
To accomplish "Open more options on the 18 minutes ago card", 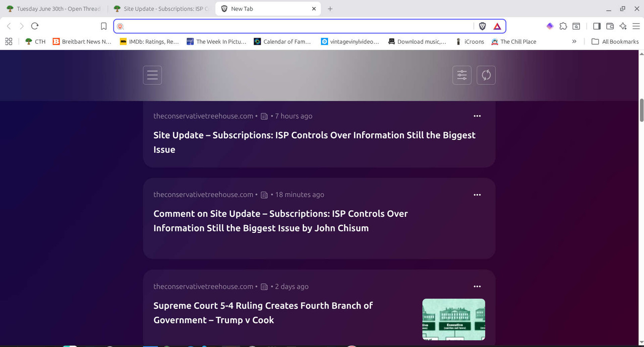I will tap(477, 195).
